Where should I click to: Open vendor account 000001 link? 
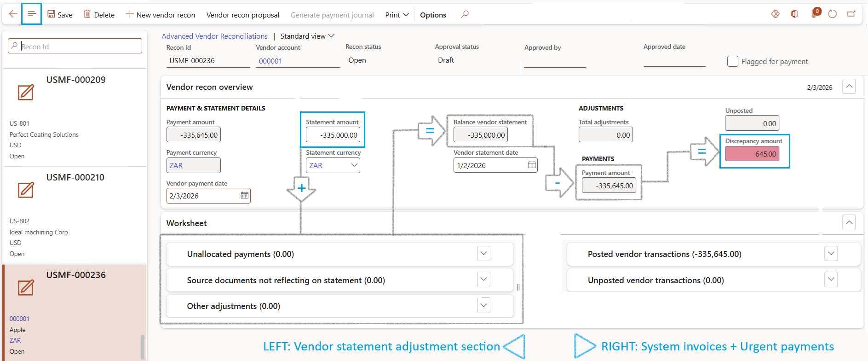coord(270,61)
